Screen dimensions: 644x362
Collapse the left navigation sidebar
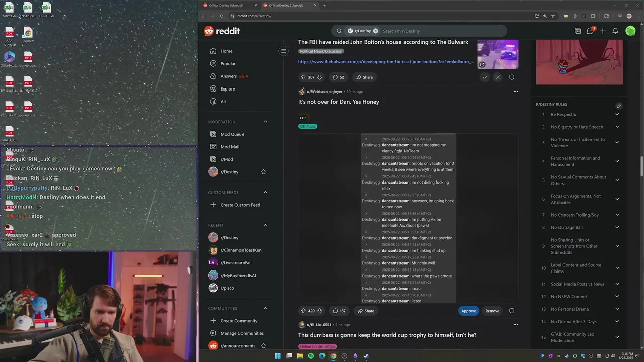point(284,51)
